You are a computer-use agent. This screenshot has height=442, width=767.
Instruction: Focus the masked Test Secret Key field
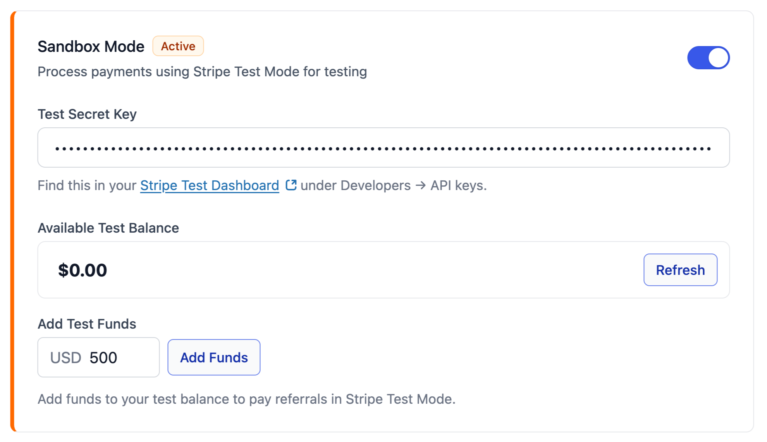coord(384,148)
